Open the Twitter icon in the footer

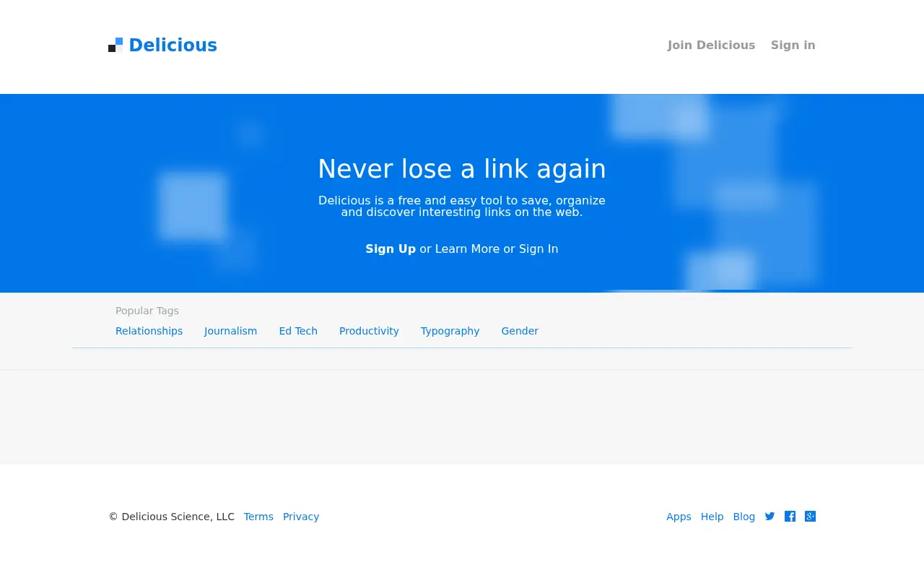(x=770, y=517)
